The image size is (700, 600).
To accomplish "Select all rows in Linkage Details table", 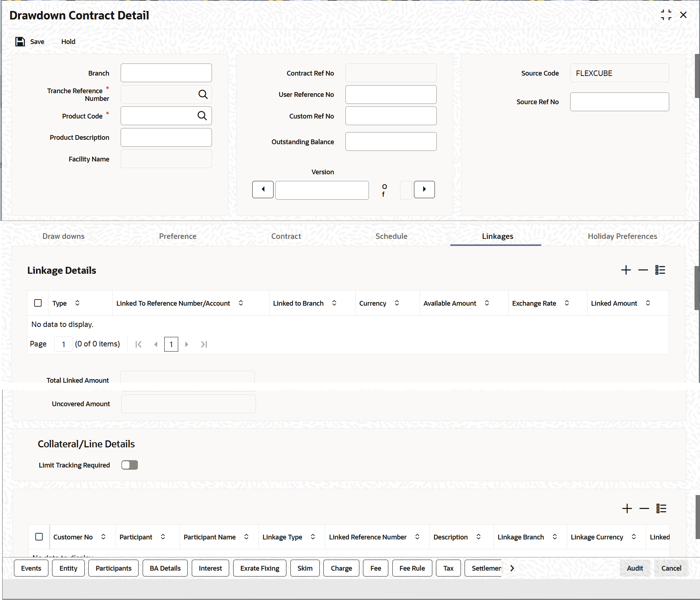I will (x=38, y=303).
